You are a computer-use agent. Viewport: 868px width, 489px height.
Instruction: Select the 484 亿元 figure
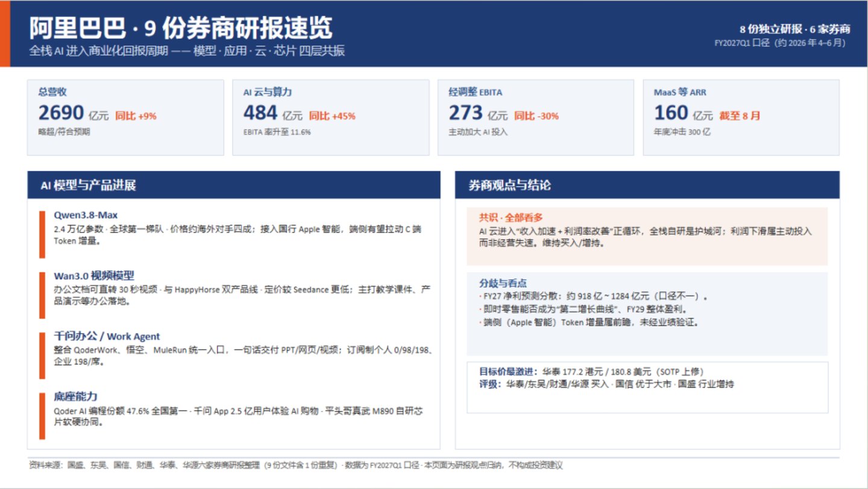point(273,113)
